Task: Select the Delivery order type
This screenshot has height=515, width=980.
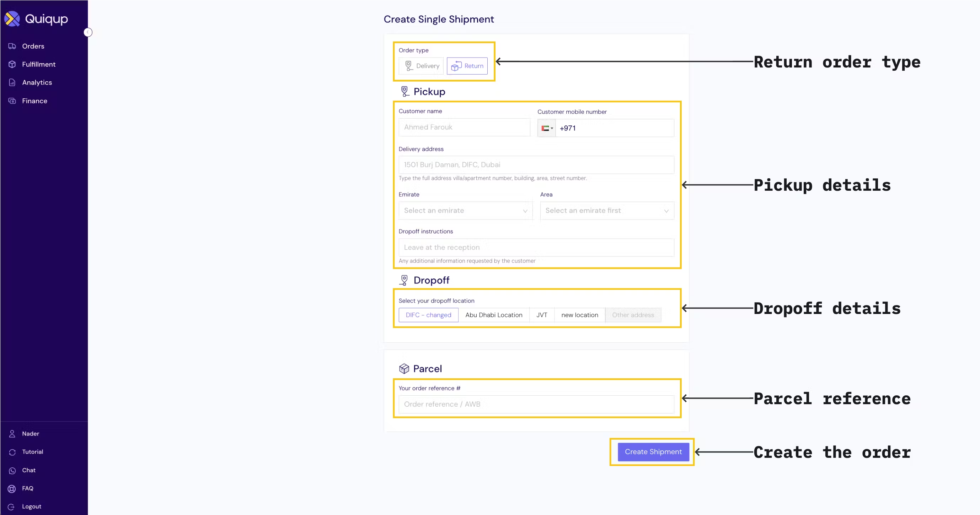Action: [x=422, y=66]
